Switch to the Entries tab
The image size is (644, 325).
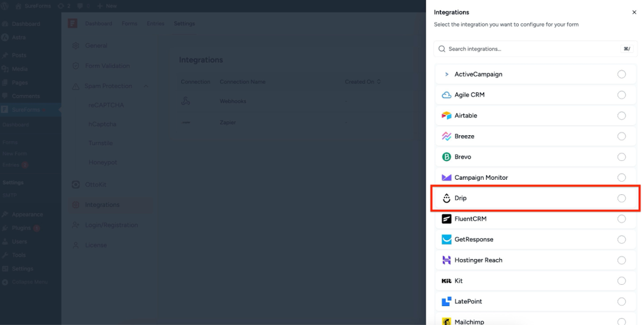point(155,24)
